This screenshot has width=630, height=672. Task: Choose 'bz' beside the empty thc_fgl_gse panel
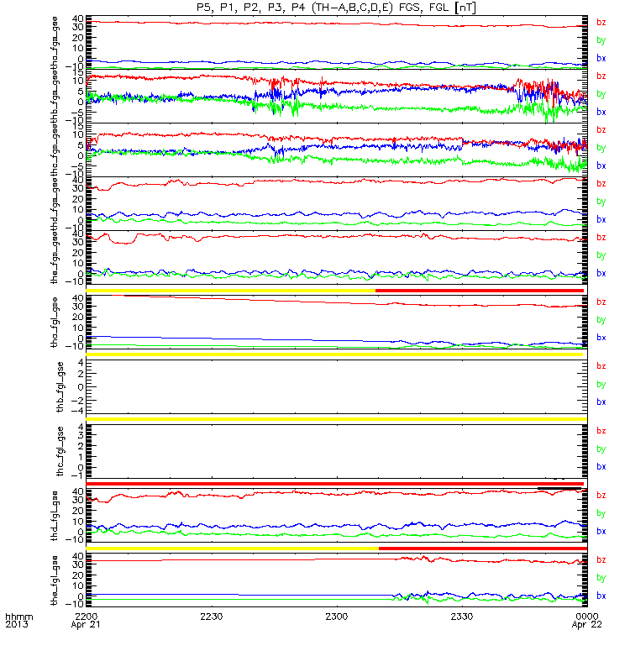pyautogui.click(x=601, y=431)
